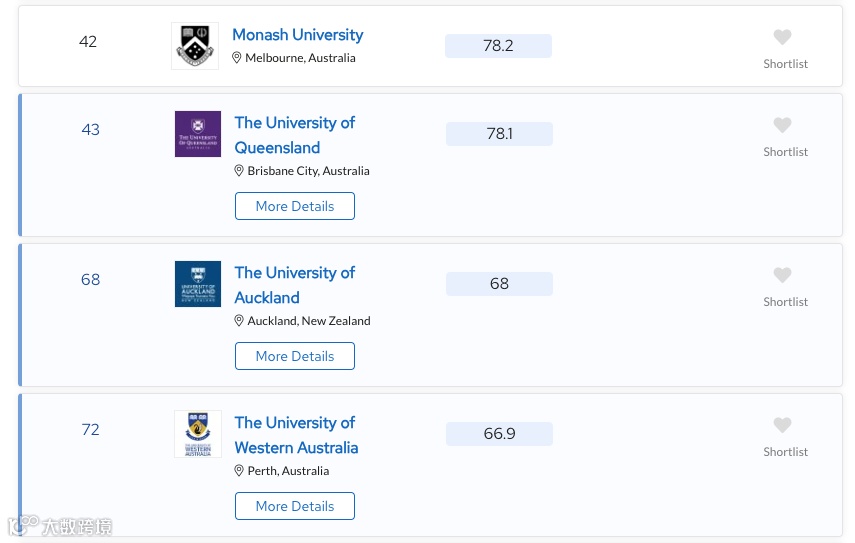855x543 pixels.
Task: Open the Monash University link
Action: pyautogui.click(x=297, y=35)
